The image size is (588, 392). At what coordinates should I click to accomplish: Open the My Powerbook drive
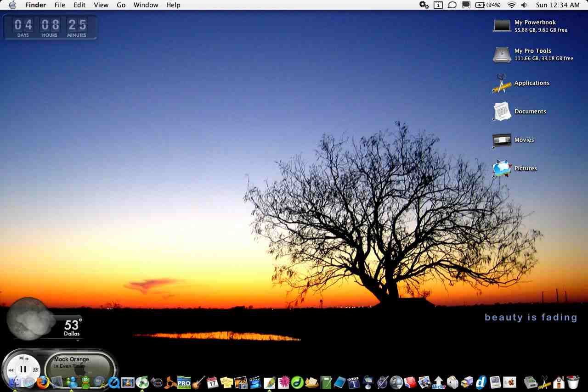[x=502, y=26]
